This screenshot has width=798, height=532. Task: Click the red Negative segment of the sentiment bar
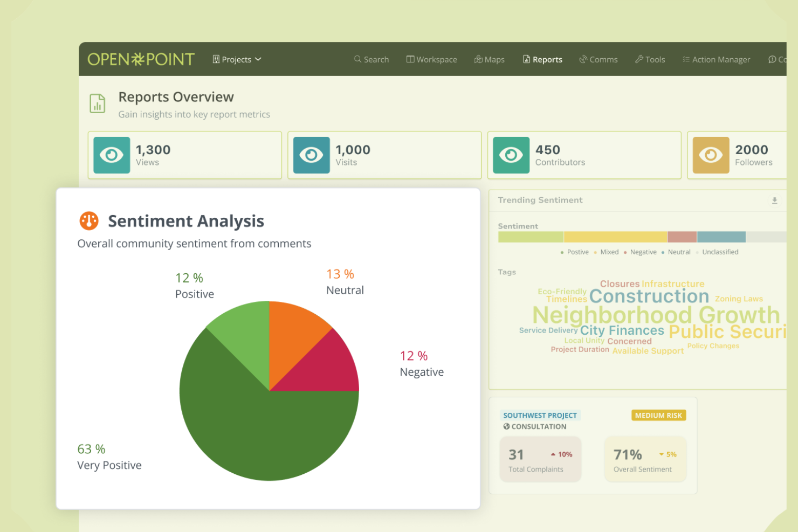click(x=682, y=237)
